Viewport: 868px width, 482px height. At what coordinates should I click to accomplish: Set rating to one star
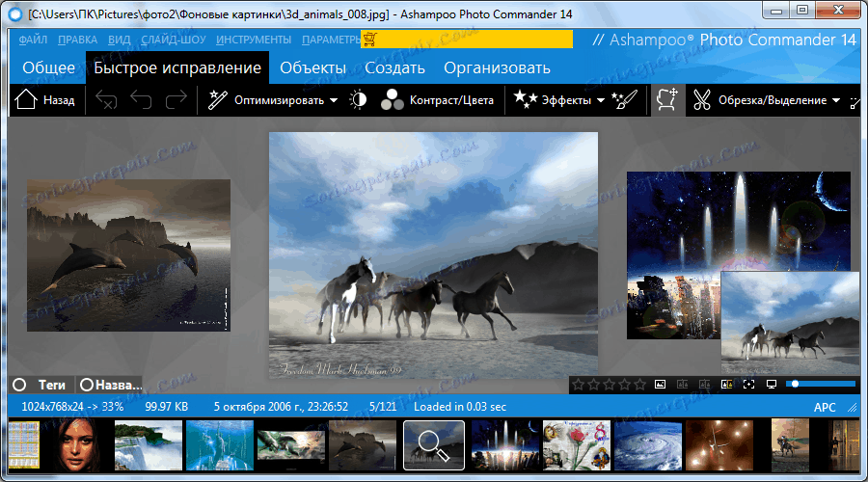[x=579, y=384]
